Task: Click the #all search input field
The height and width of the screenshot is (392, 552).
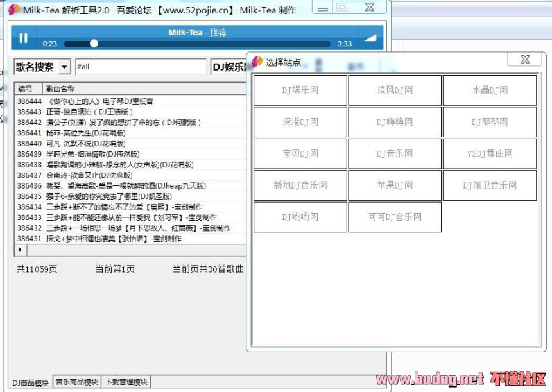Action: pos(141,67)
